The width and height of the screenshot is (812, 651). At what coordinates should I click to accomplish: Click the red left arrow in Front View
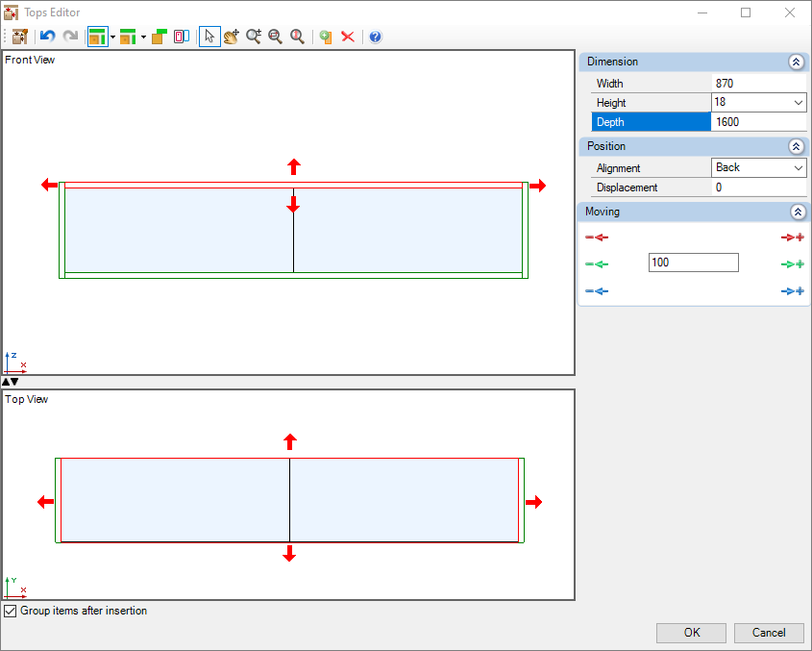(x=49, y=185)
